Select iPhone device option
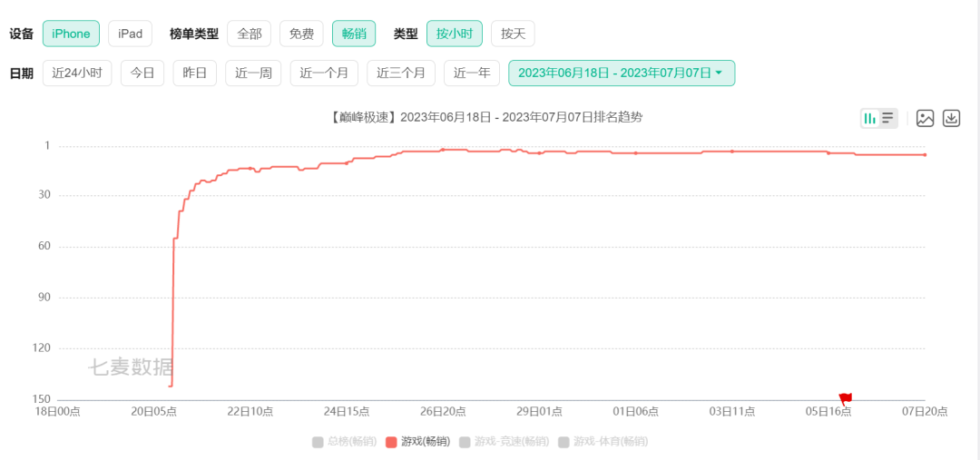The width and height of the screenshot is (980, 460). click(x=71, y=34)
